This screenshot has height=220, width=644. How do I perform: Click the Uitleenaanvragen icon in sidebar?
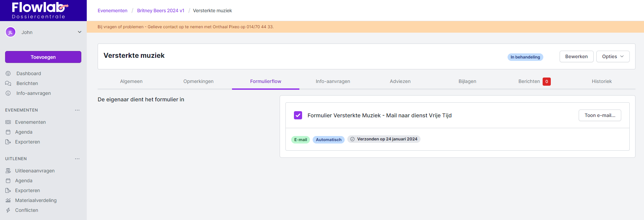pyautogui.click(x=8, y=171)
